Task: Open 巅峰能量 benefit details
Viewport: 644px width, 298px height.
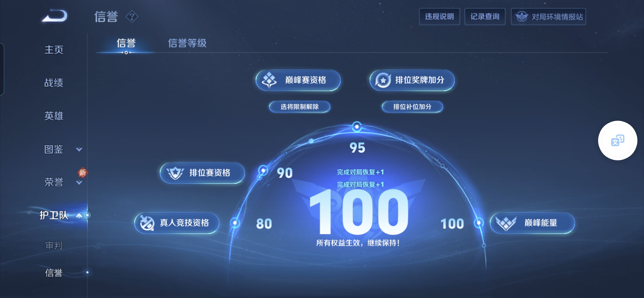Action: 532,223
